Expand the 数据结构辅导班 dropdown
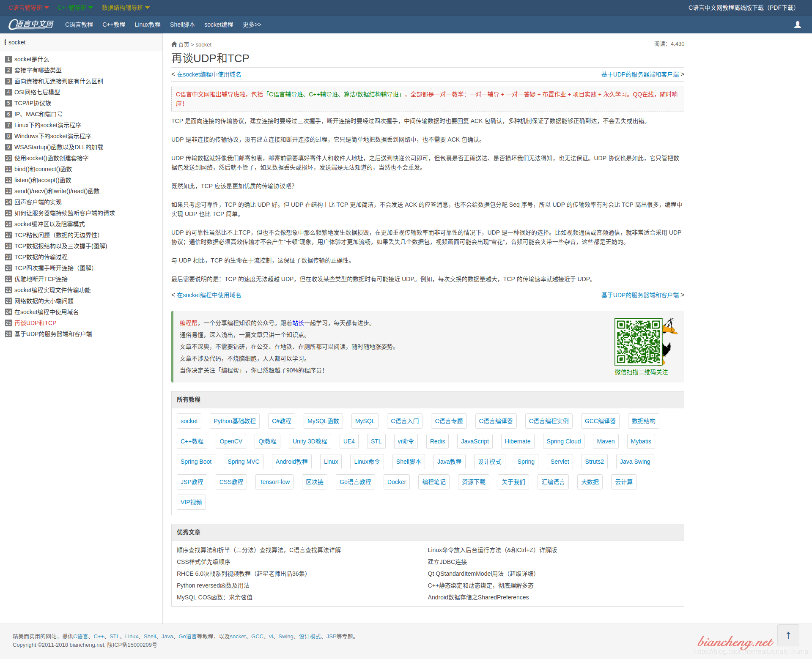The image size is (812, 659). pos(126,8)
